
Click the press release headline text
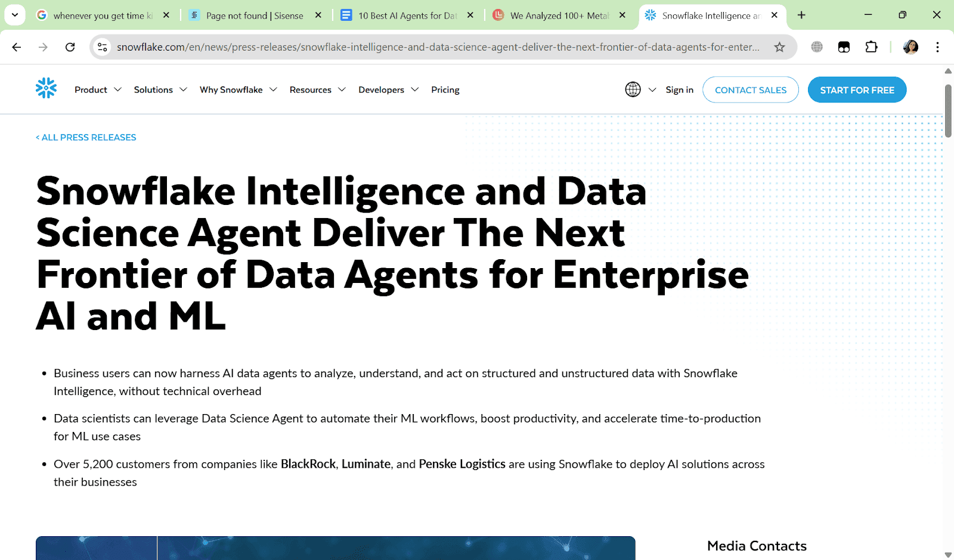point(392,253)
